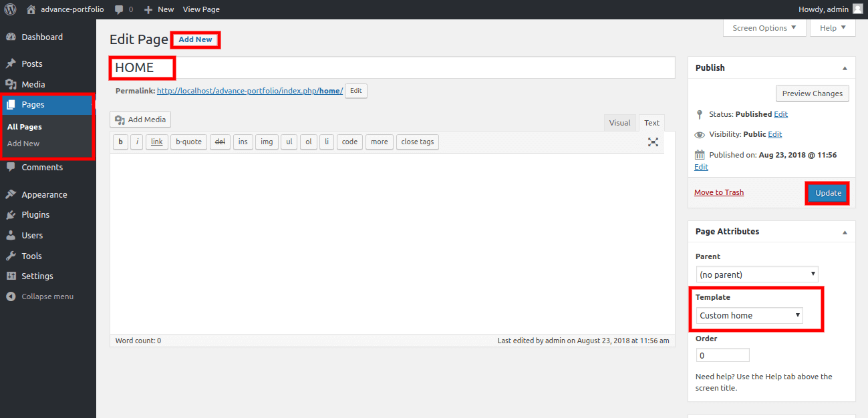This screenshot has width=868, height=418.
Task: Click the Add New page button
Action: pos(195,39)
